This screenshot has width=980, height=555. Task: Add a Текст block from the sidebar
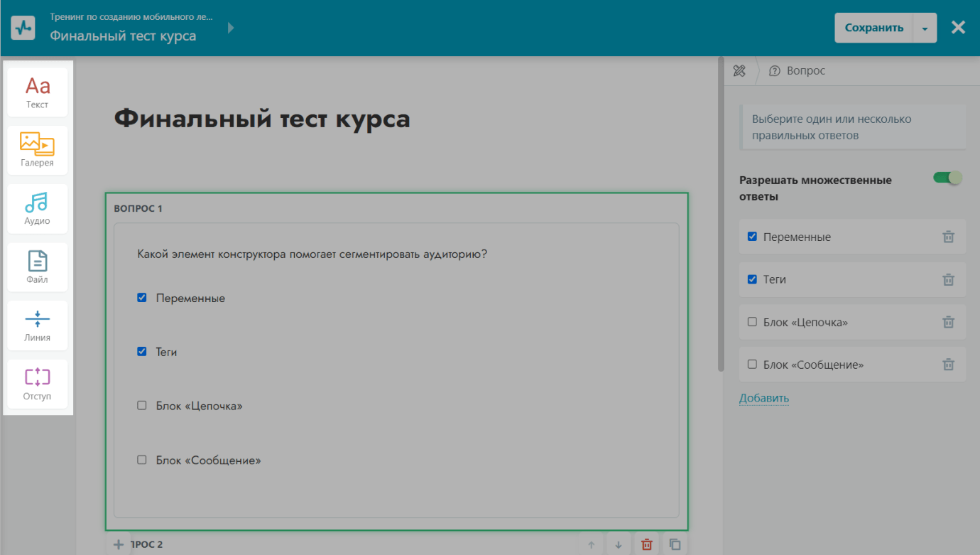tap(38, 92)
